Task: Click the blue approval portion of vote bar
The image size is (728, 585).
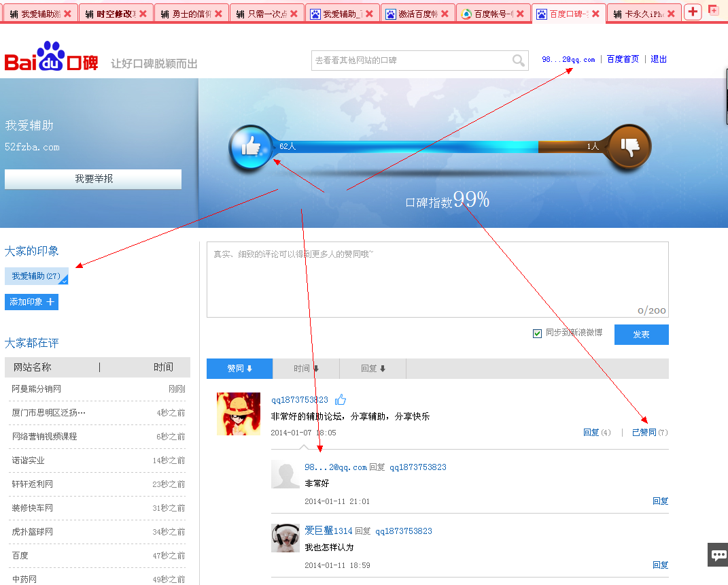Action: pos(406,147)
